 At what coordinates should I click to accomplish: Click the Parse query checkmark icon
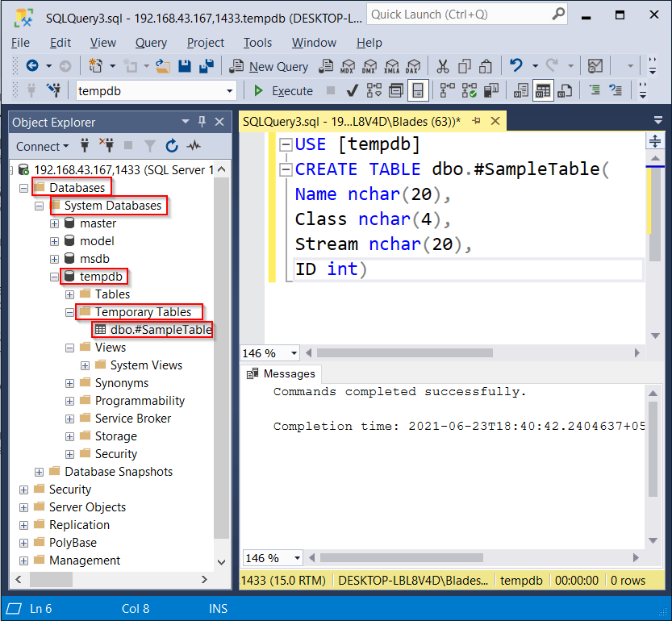click(352, 90)
